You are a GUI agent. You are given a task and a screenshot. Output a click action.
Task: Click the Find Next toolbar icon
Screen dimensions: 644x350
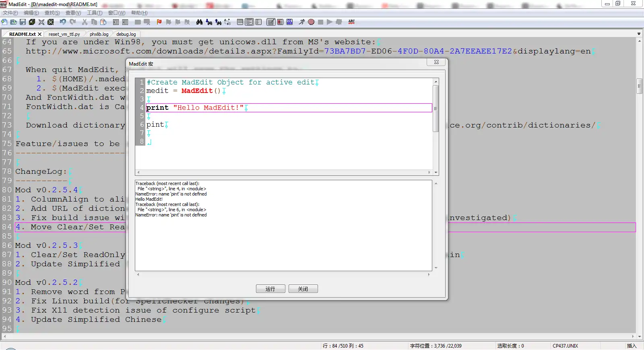coord(209,22)
